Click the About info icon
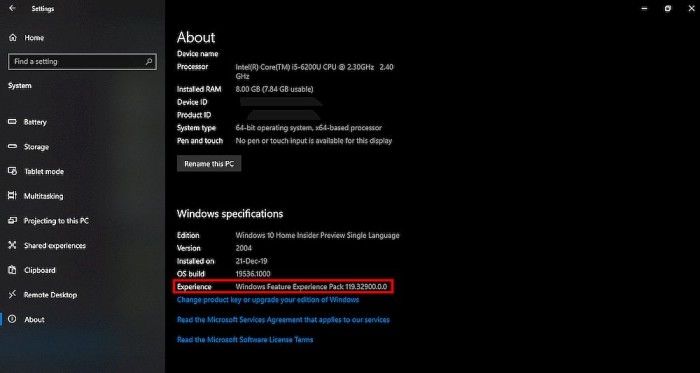Screen dimensions: 700x373 point(12,319)
